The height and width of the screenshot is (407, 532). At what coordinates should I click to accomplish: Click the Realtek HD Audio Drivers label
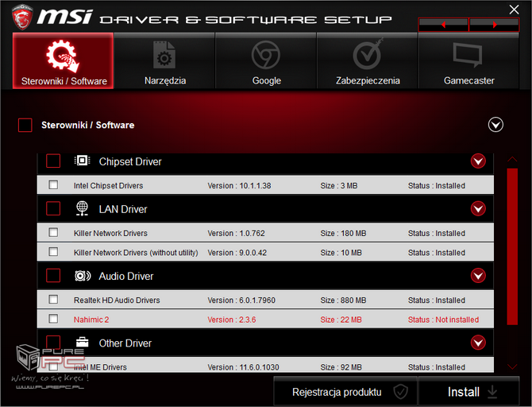(117, 300)
